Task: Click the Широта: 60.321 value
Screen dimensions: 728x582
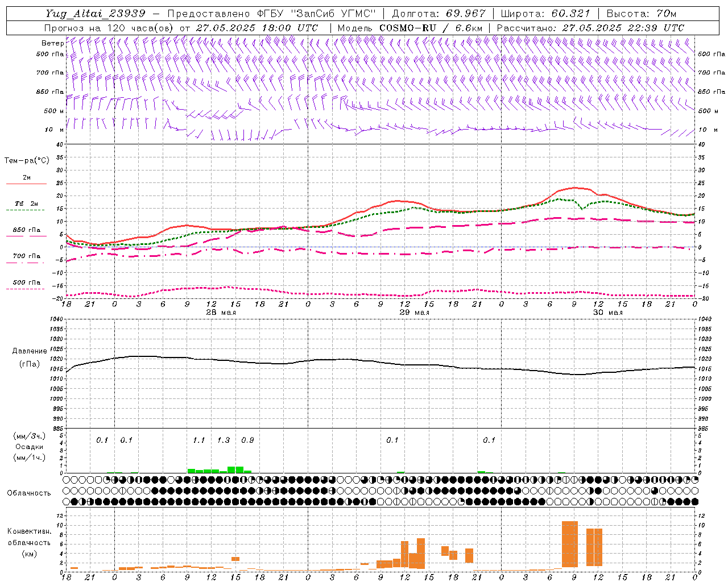Action: [546, 14]
